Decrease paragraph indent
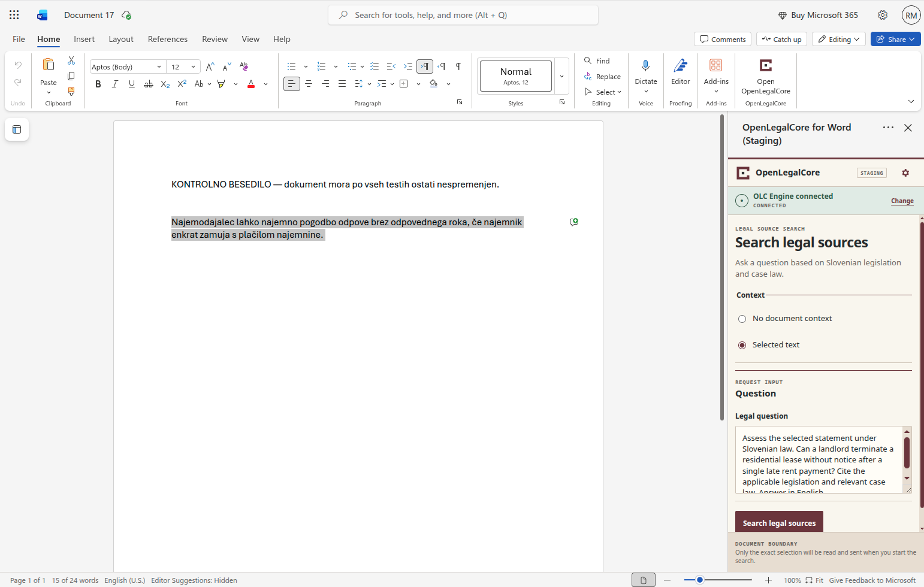Viewport: 924px width, 587px height. coord(391,66)
